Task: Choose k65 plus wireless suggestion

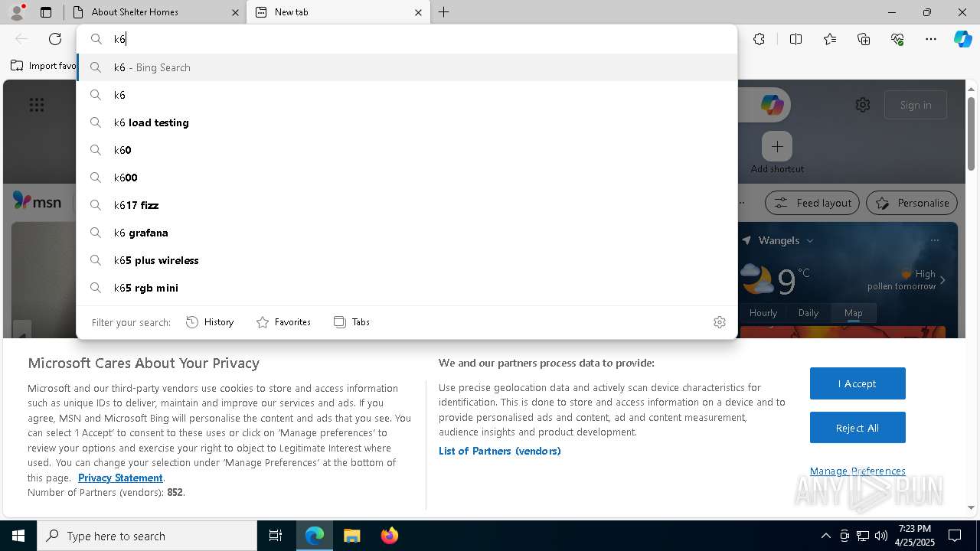Action: pyautogui.click(x=407, y=260)
